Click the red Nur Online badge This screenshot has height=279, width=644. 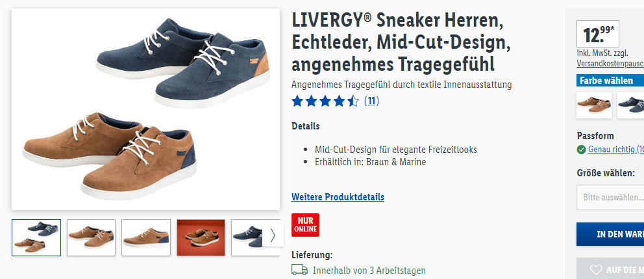[x=305, y=224]
